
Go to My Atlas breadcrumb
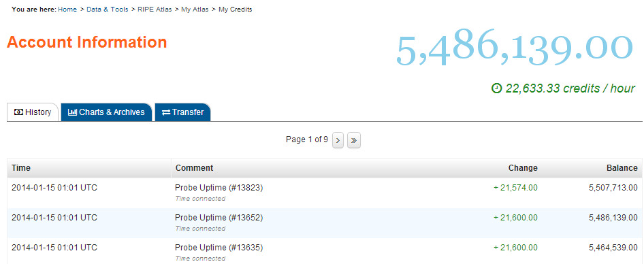click(195, 9)
